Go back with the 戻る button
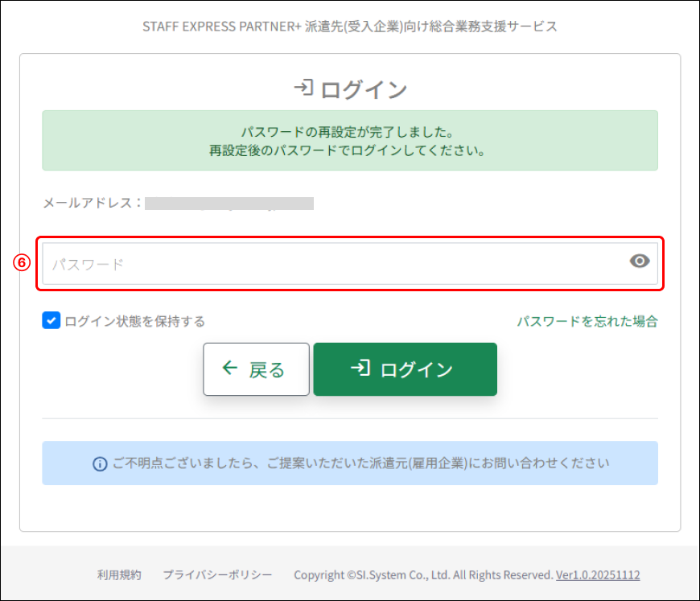This screenshot has height=601, width=700. [256, 369]
